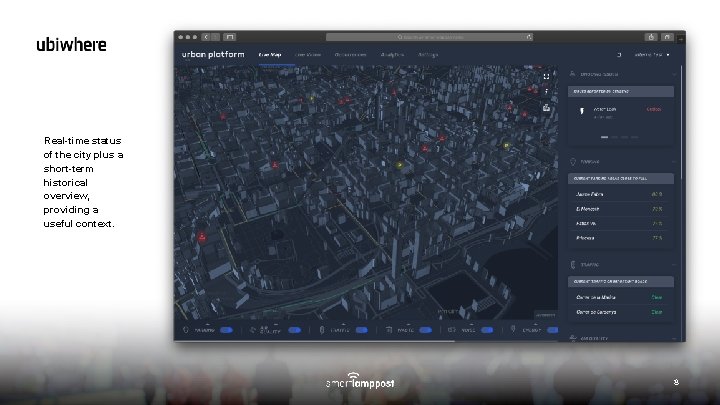Viewport: 720px width, 405px height.
Task: Click the Emergency panel section icon
Action: (573, 73)
